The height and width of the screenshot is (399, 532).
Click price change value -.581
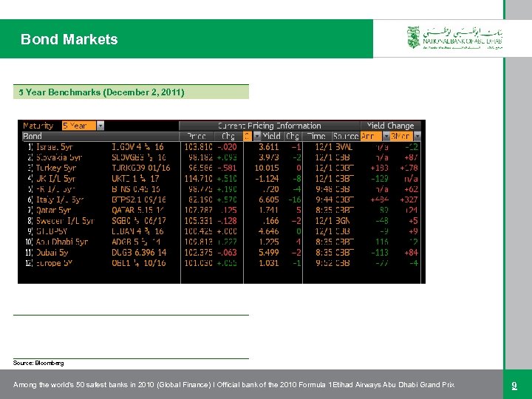(227, 168)
